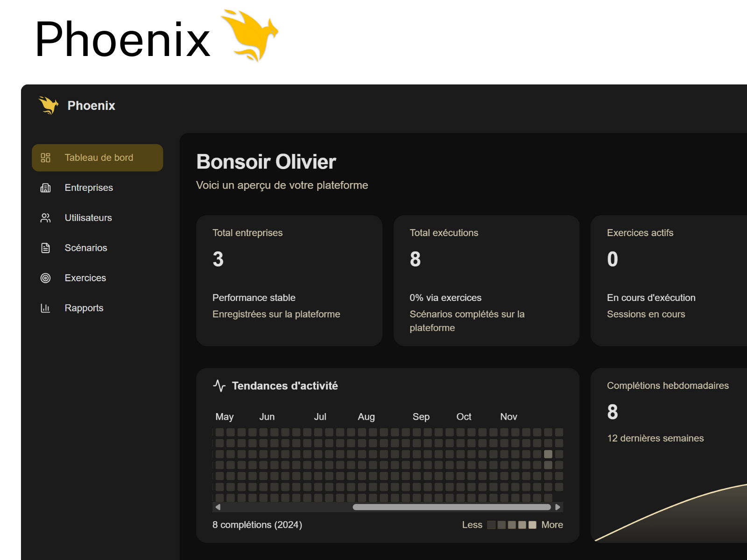Click the Scénarios document icon
This screenshot has width=747, height=560.
(45, 248)
